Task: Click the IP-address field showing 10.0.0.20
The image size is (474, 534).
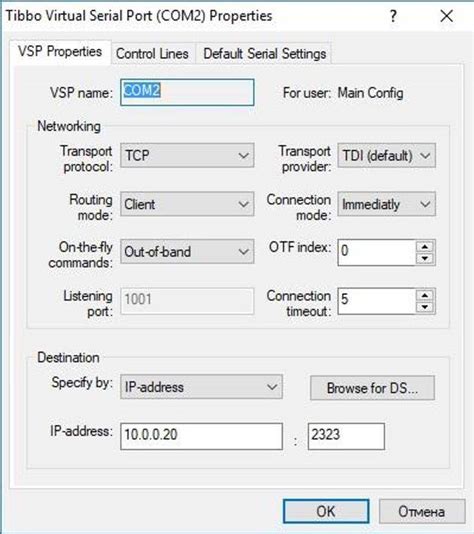Action: pos(201,436)
